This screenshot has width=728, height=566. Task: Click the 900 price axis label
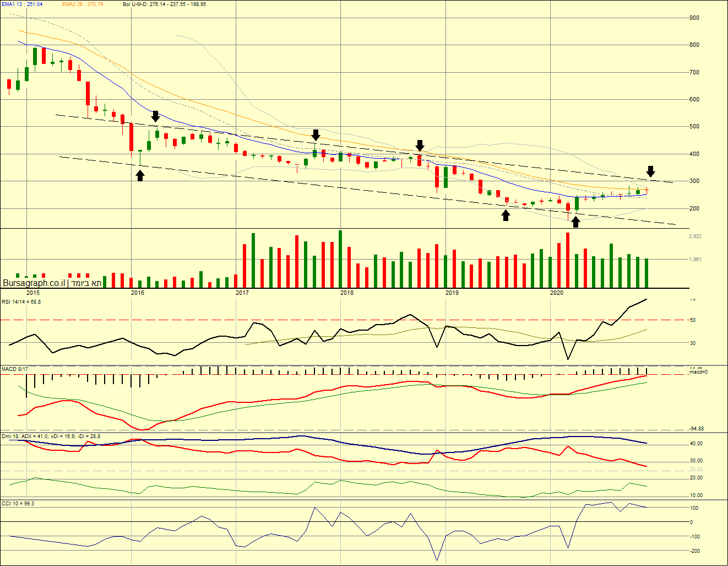[x=694, y=18]
